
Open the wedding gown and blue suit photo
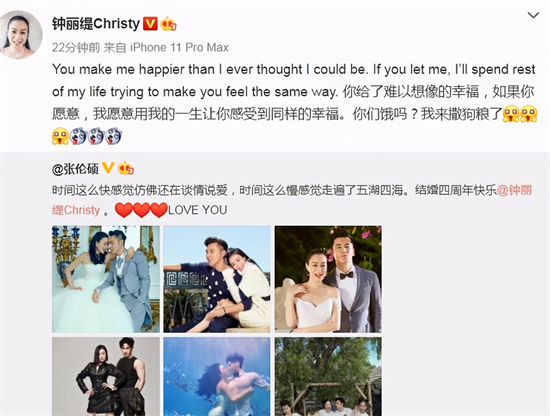click(106, 279)
